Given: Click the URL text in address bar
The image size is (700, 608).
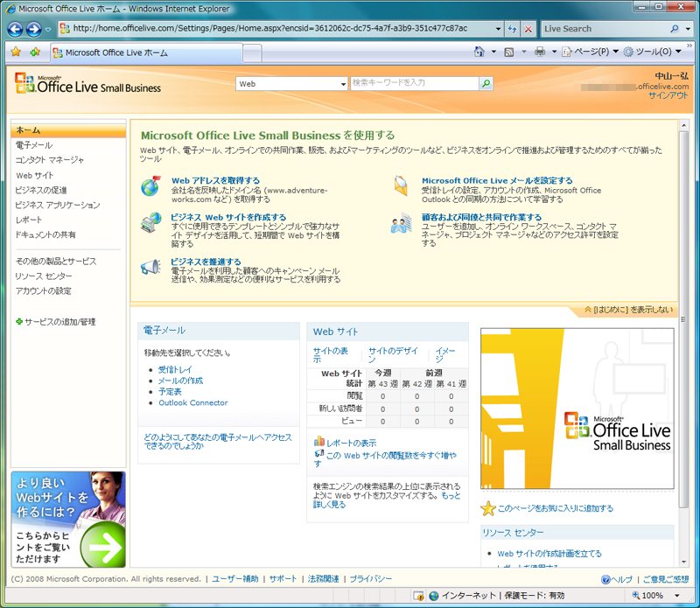Looking at the screenshot, I should (270, 29).
